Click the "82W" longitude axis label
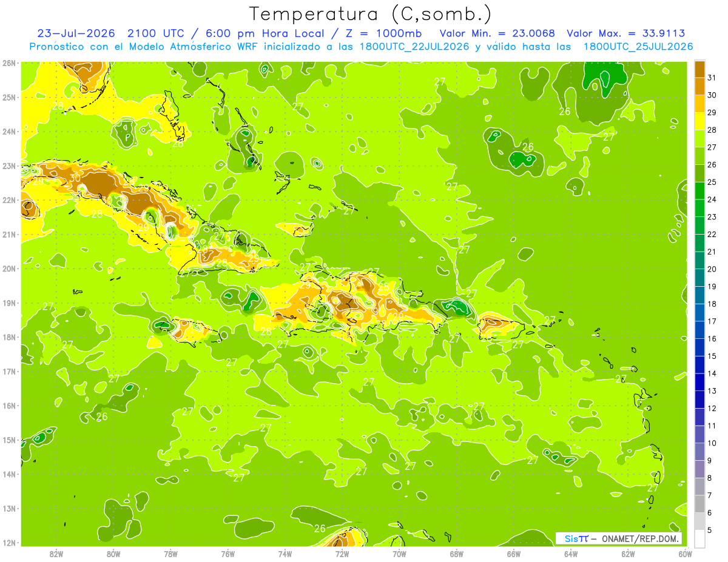The width and height of the screenshot is (728, 562). (56, 554)
